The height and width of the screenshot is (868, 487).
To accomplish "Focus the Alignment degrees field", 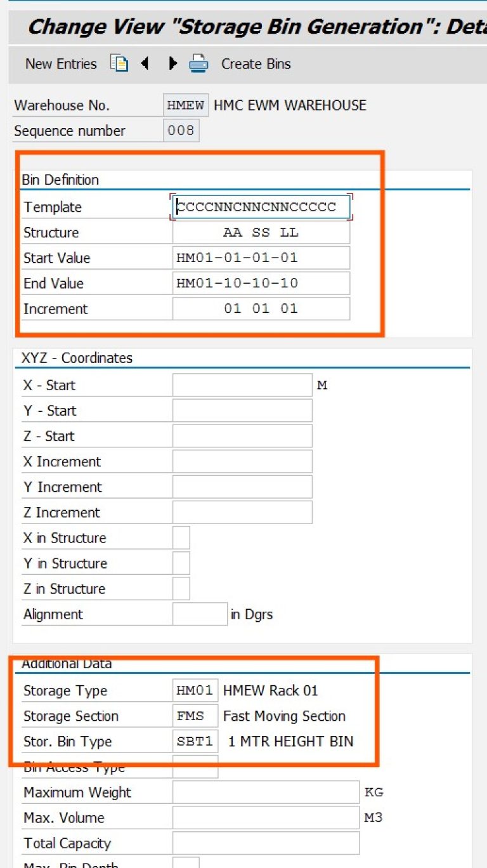I will [200, 614].
